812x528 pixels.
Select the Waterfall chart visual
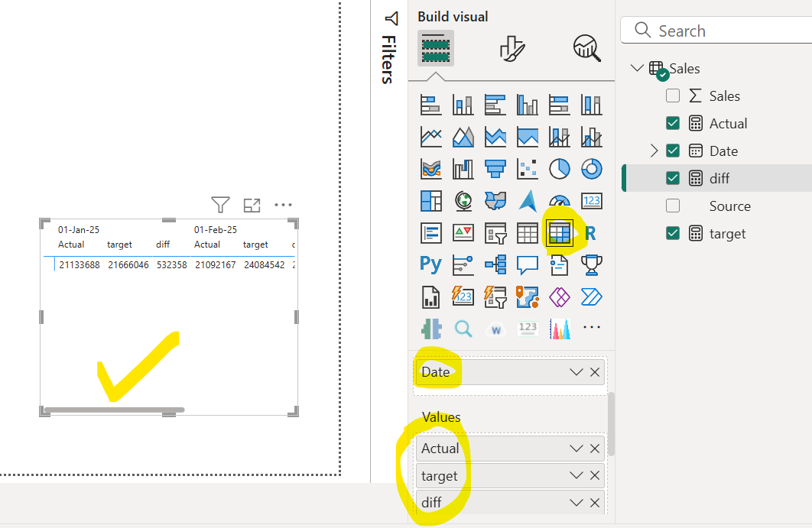coord(463,170)
